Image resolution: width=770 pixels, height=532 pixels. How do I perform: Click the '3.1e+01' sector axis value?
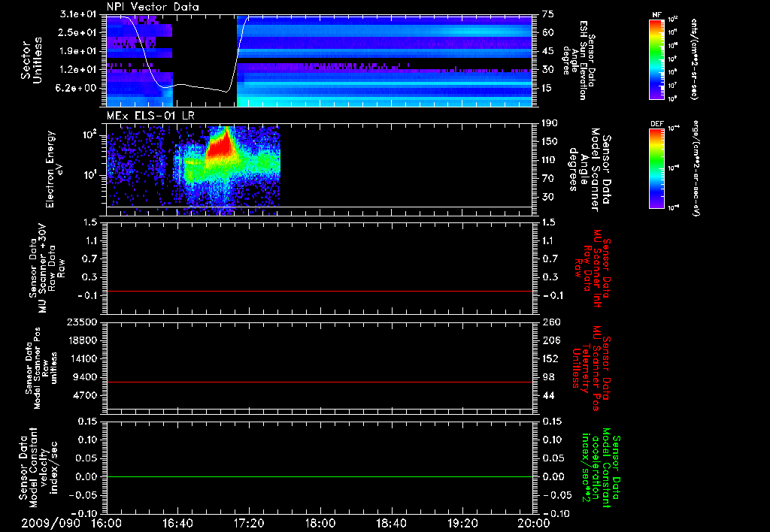click(x=77, y=14)
